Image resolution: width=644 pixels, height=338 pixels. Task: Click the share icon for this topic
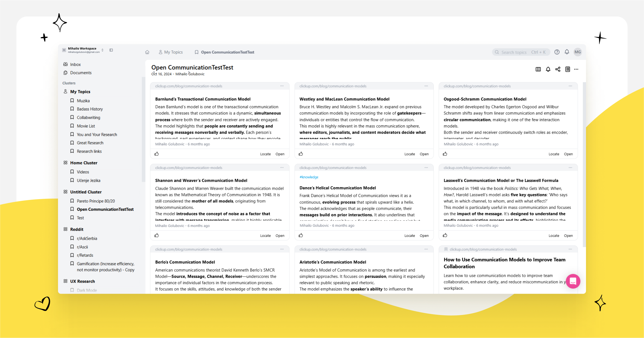pos(558,69)
